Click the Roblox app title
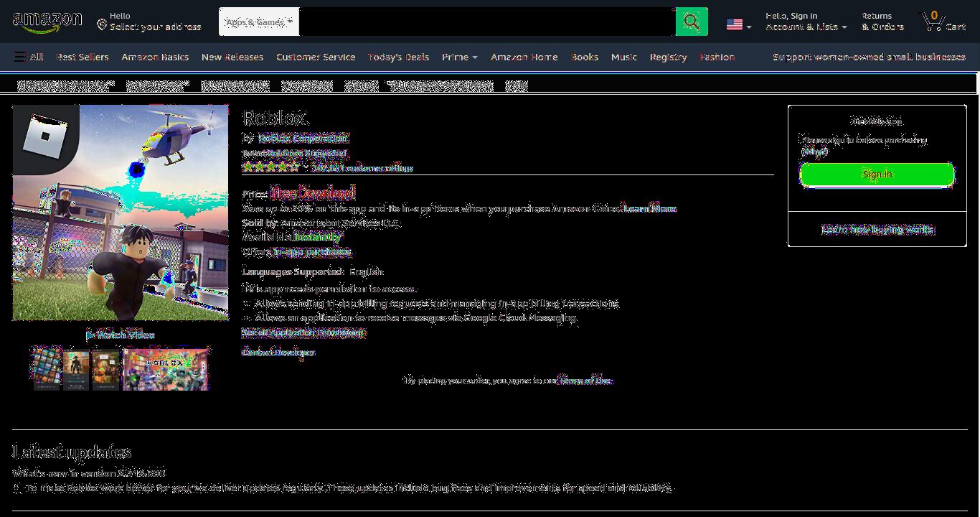The image size is (980, 517). click(x=275, y=118)
